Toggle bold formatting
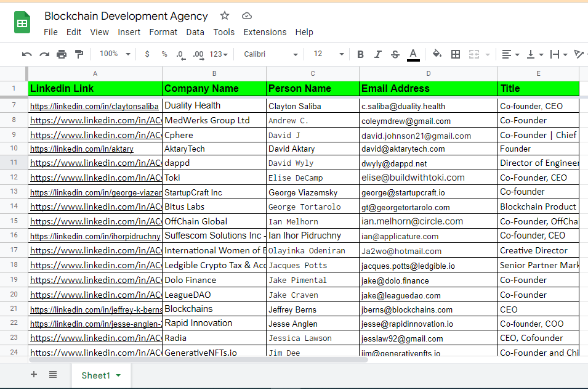The image size is (588, 389). [x=360, y=54]
